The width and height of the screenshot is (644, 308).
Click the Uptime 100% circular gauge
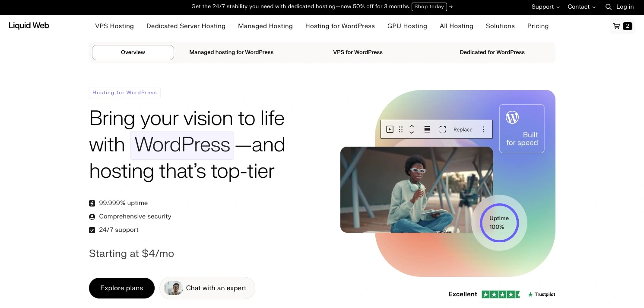(x=499, y=223)
